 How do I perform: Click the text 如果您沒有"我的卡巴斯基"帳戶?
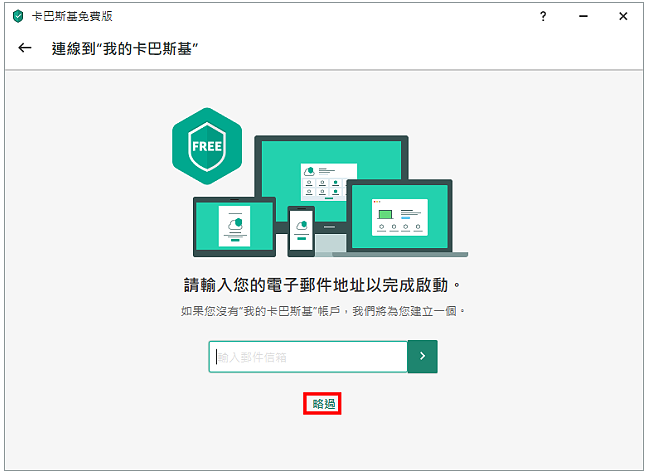260,311
